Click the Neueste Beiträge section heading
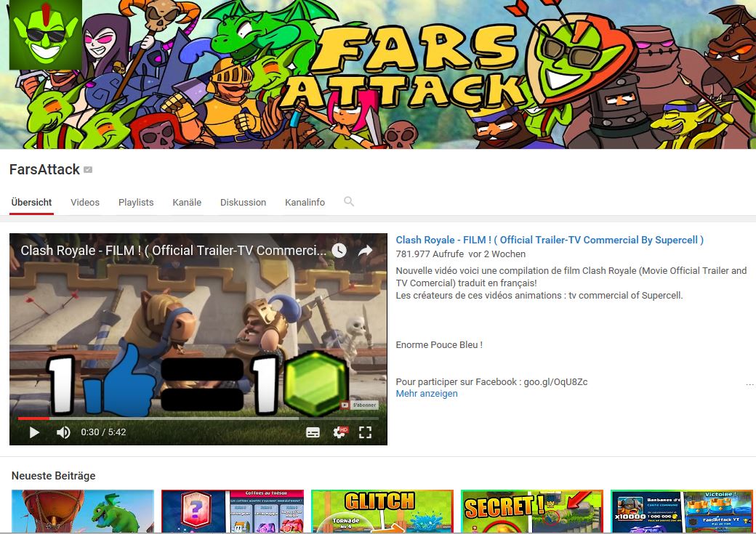The height and width of the screenshot is (534, 756). (54, 476)
